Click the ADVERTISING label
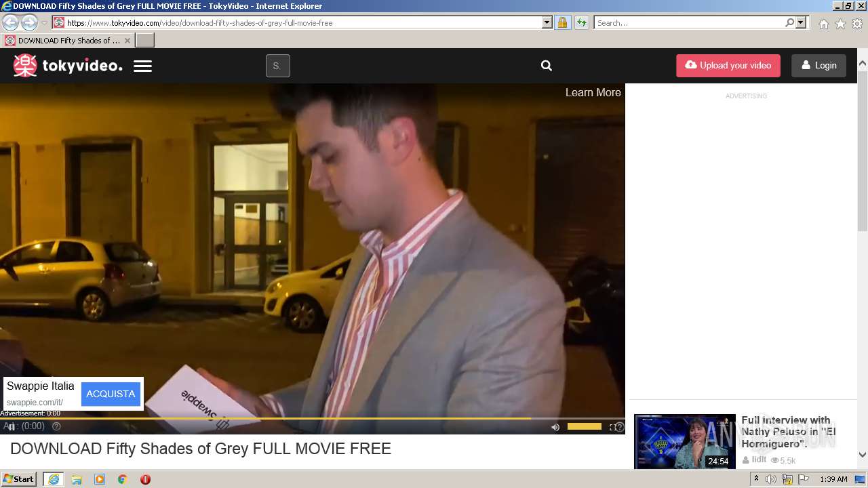The image size is (868, 488). click(746, 96)
